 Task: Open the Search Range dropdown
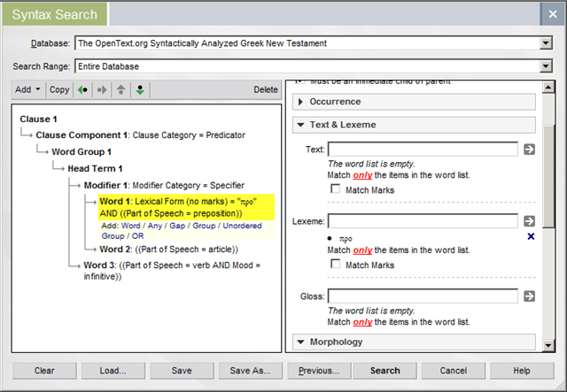(545, 66)
